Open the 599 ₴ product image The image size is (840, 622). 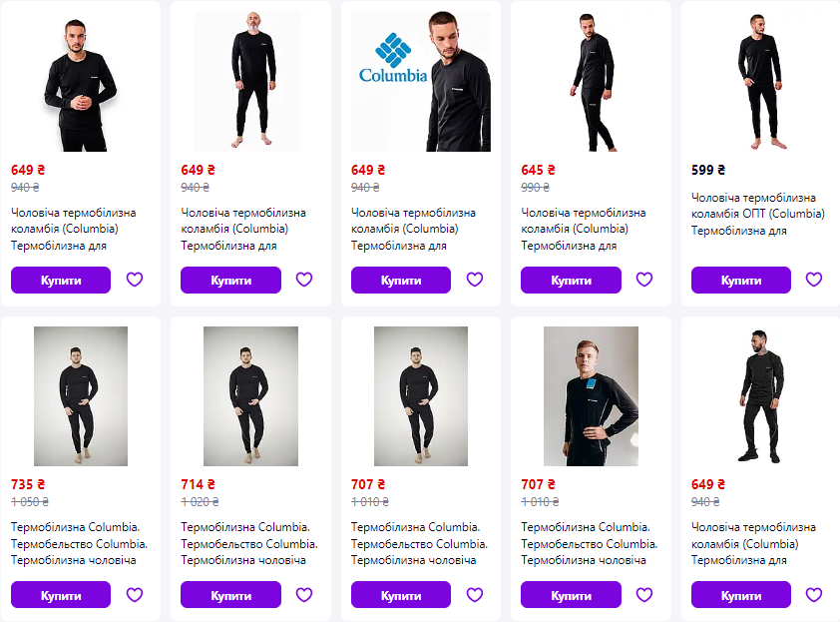761,82
